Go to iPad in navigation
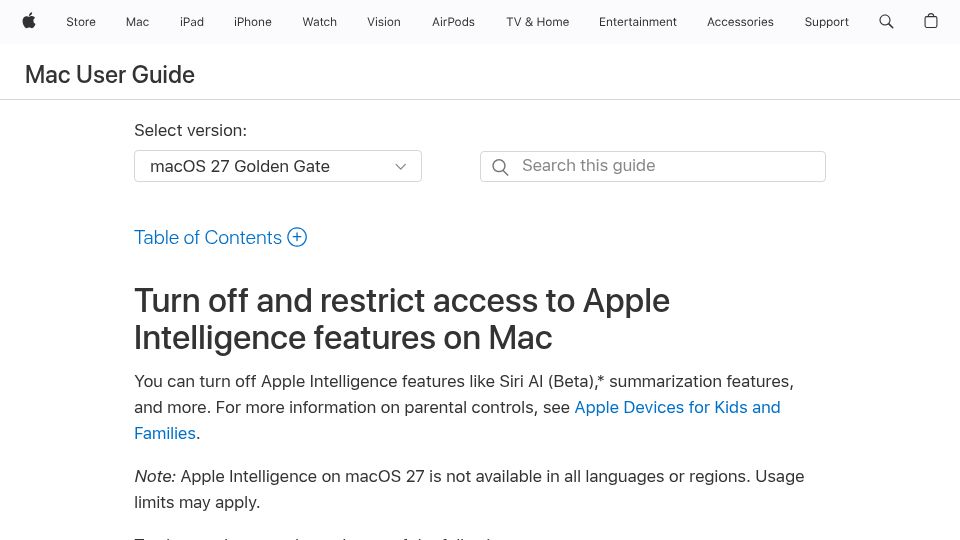Screen dimensions: 960x540 click(x=192, y=22)
